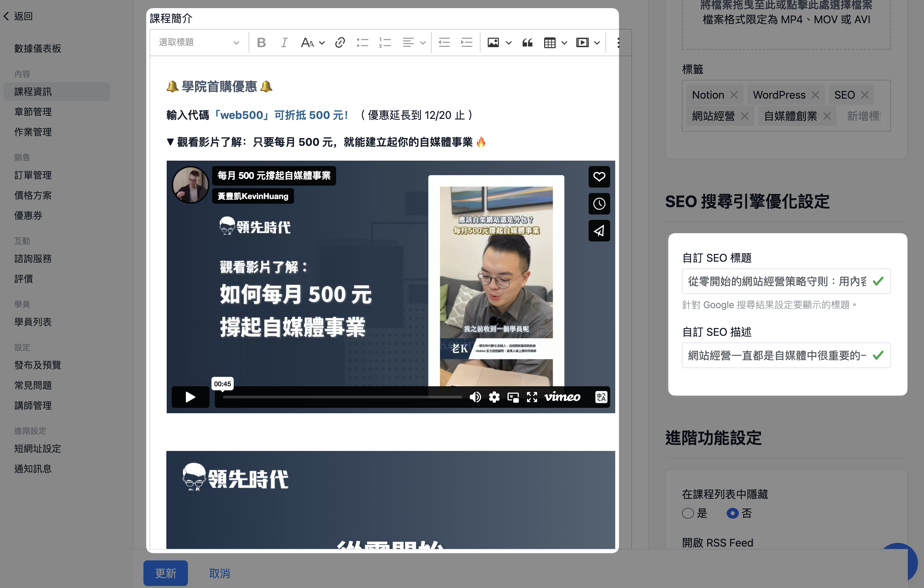
Task: Go to 優惠券 in the sidebar
Action: click(28, 215)
